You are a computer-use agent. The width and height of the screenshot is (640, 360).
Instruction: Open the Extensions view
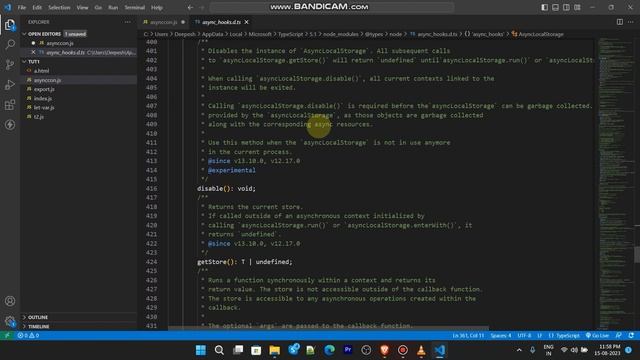click(x=10, y=104)
